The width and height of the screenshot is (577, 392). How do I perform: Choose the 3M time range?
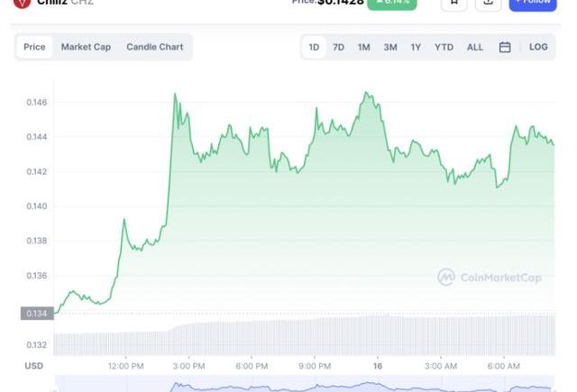[x=389, y=47]
